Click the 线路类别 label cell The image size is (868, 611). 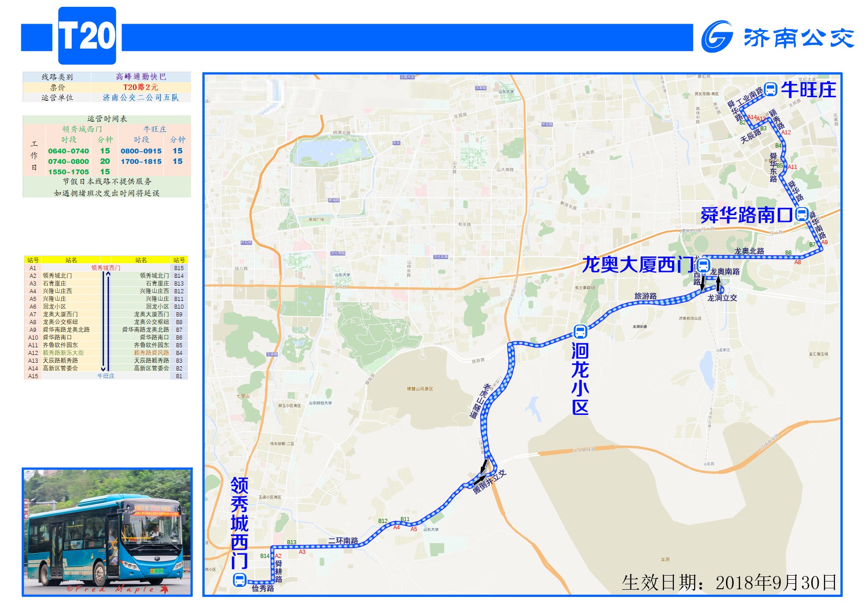[x=57, y=77]
